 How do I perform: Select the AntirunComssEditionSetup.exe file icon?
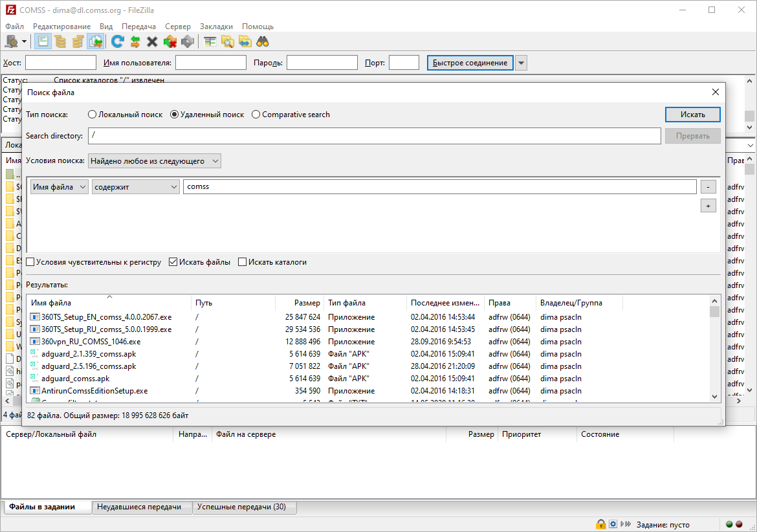[x=35, y=390]
